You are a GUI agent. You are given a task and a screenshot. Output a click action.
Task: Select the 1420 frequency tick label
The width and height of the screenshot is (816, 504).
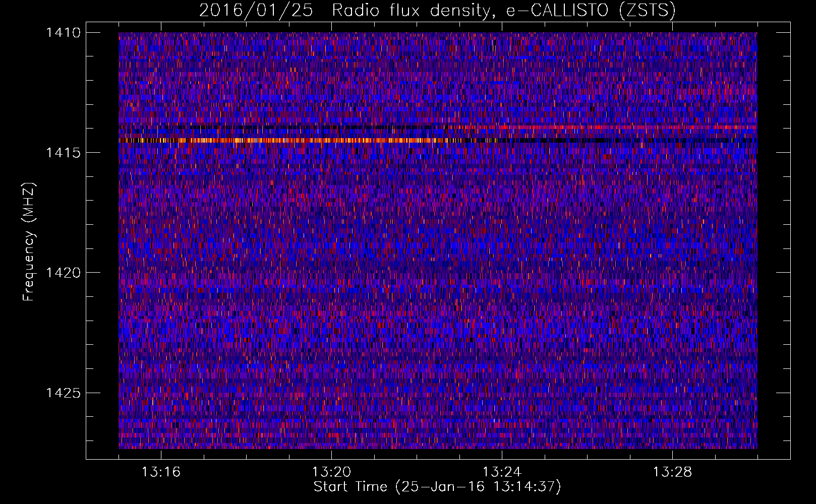[63, 273]
